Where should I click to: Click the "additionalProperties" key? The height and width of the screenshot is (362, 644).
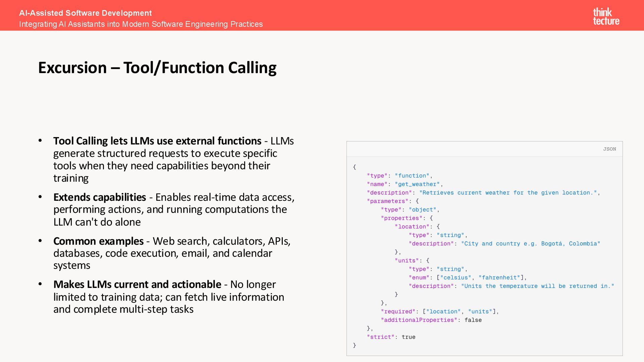coord(419,320)
